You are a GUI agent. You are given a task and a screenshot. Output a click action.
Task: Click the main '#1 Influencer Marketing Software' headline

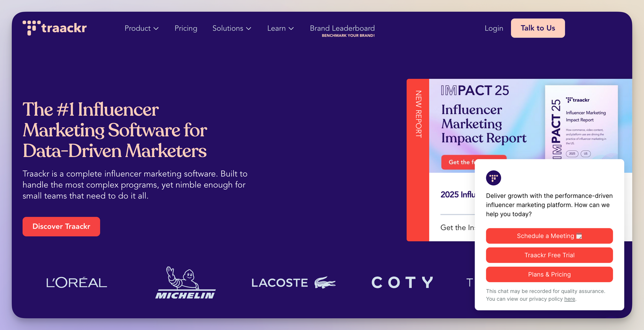click(x=115, y=130)
